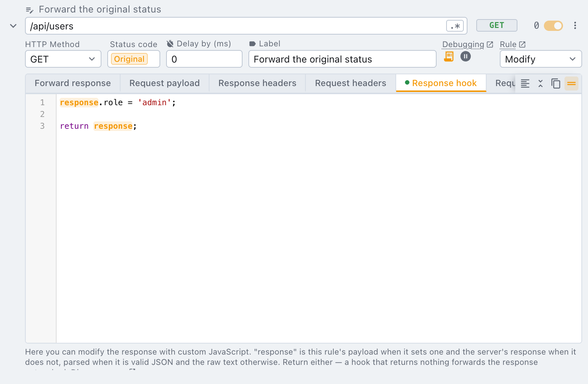This screenshot has height=384, width=588.
Task: Switch to the Request payload tab
Action: click(165, 83)
